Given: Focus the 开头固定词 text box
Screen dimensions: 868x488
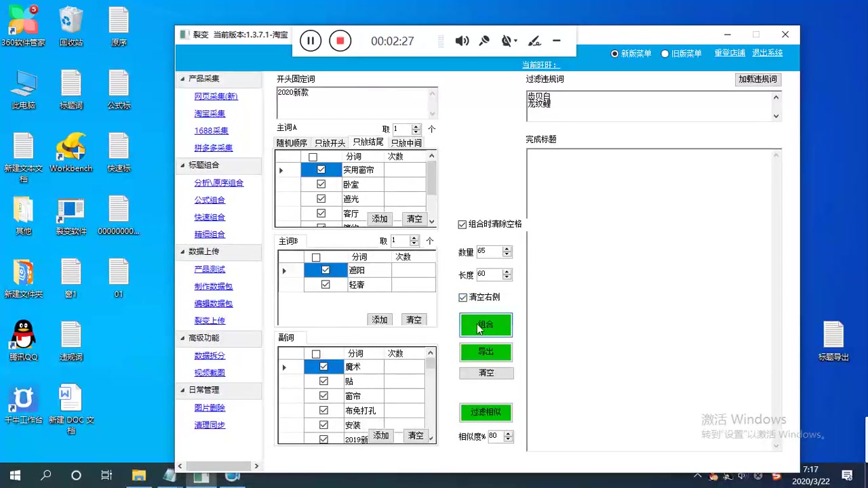Looking at the screenshot, I should coord(357,102).
